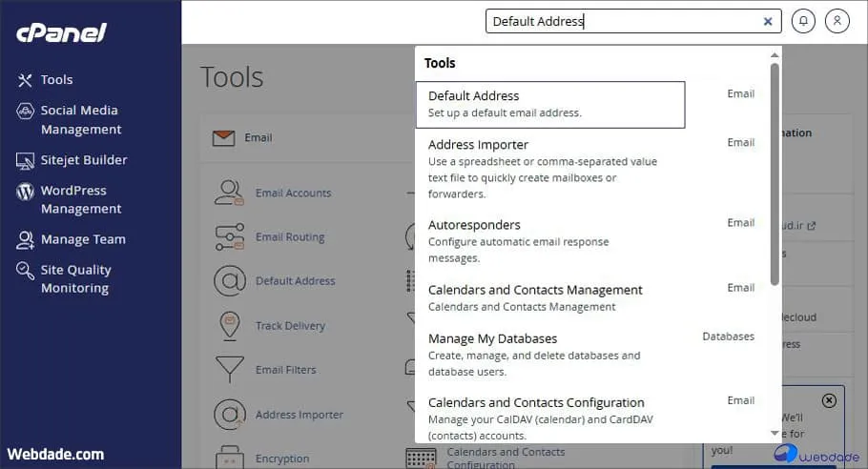This screenshot has height=469, width=868.
Task: Click the Default Address at-sign icon
Action: pos(229,281)
